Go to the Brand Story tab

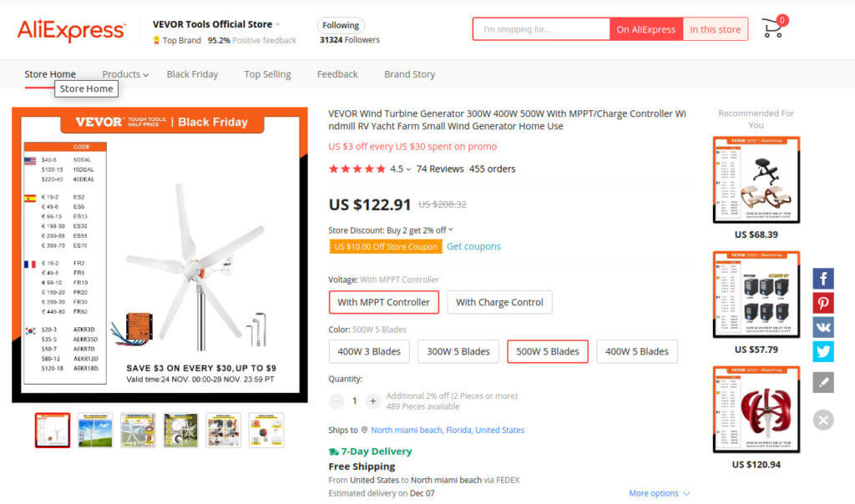tap(409, 74)
